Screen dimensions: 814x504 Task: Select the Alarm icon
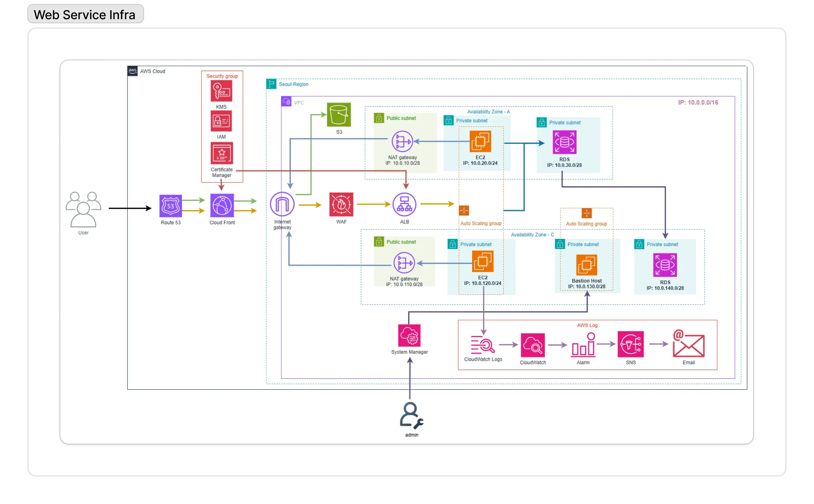pyautogui.click(x=583, y=345)
